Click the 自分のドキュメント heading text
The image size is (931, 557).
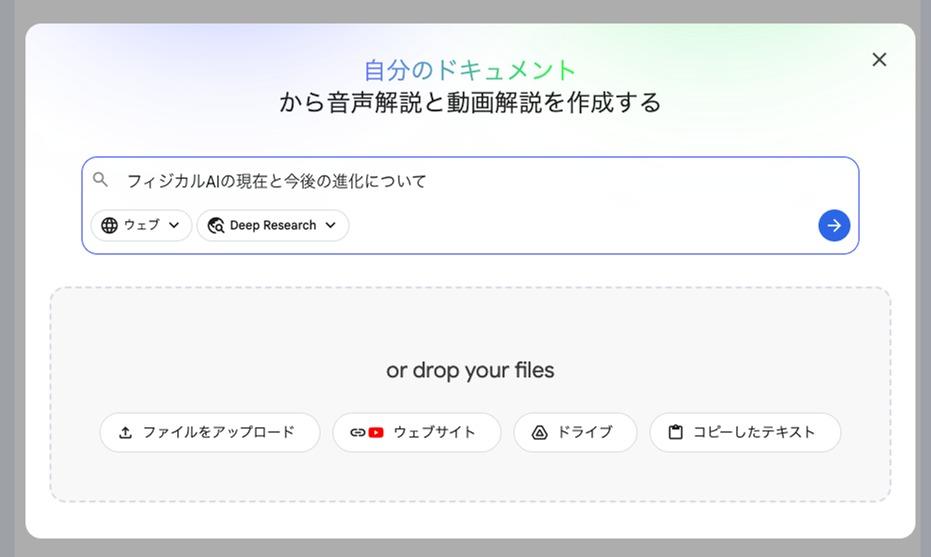point(470,70)
